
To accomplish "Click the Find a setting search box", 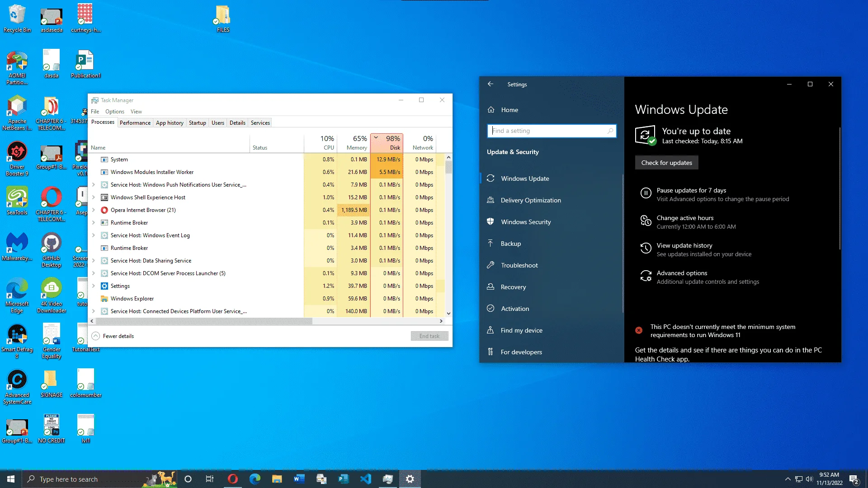I will click(x=552, y=131).
